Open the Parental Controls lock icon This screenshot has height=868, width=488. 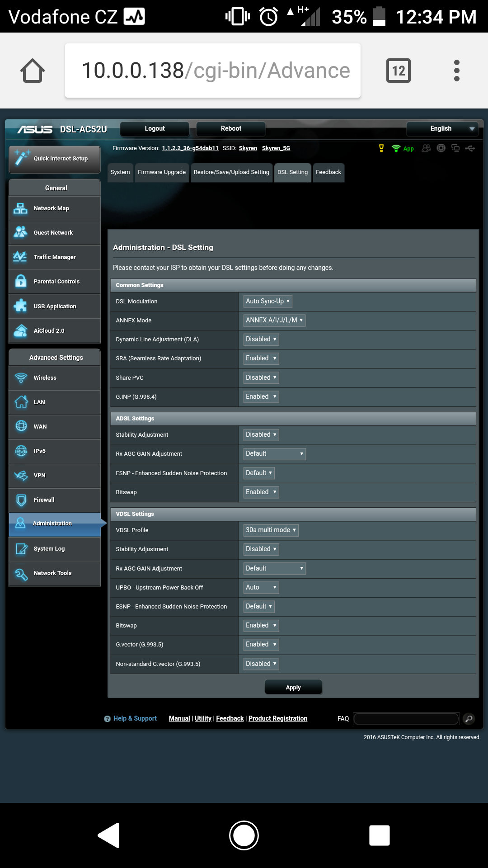point(21,281)
